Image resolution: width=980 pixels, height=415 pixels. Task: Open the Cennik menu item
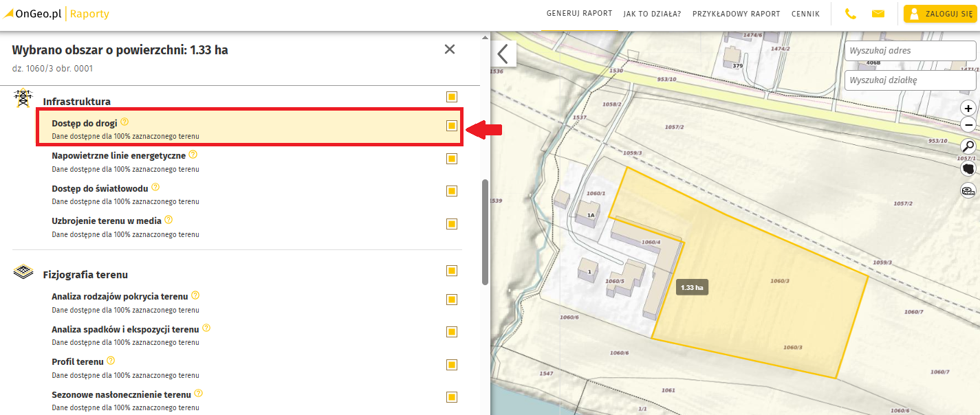point(805,14)
